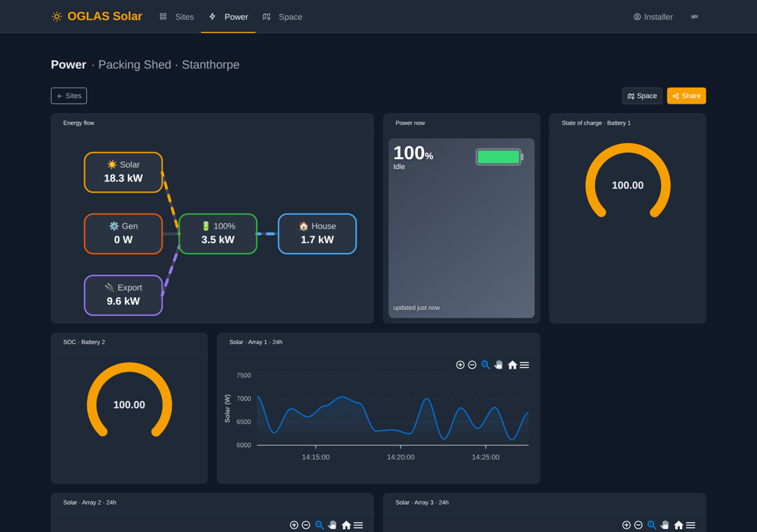757x532 pixels.
Task: Open the Sites tab in navigation
Action: tap(177, 17)
